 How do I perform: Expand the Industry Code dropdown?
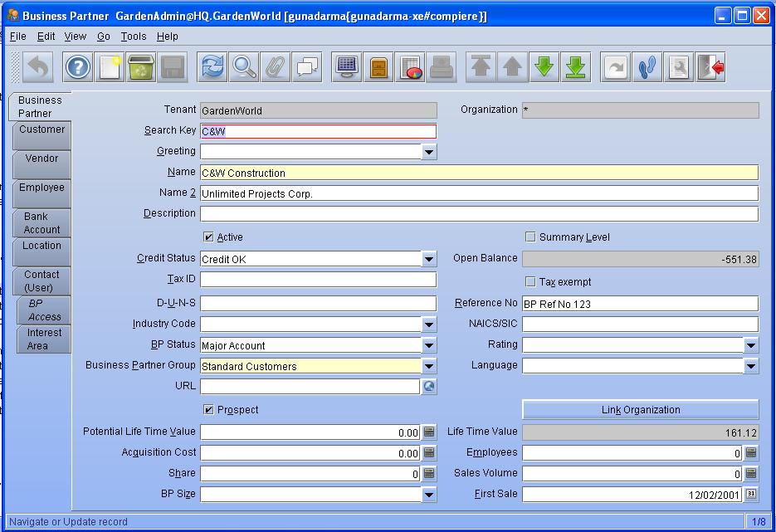429,325
